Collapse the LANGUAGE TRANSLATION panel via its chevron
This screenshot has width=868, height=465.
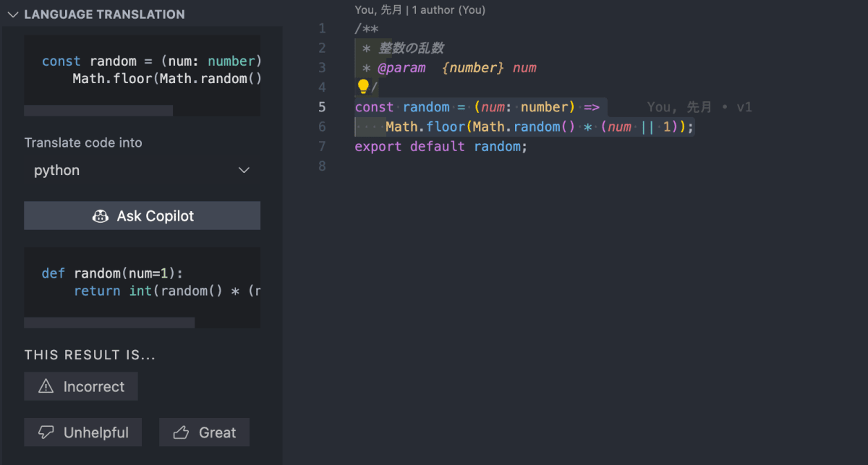click(13, 13)
